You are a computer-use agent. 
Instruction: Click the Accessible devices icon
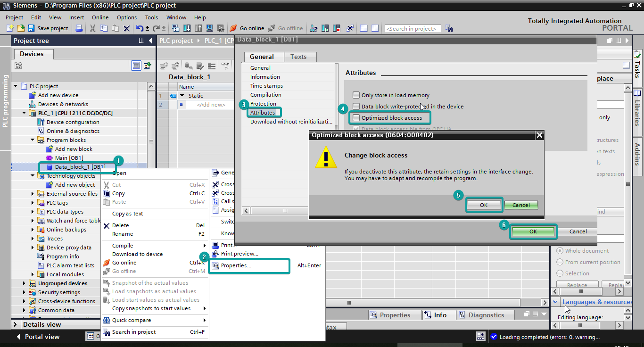point(314,28)
